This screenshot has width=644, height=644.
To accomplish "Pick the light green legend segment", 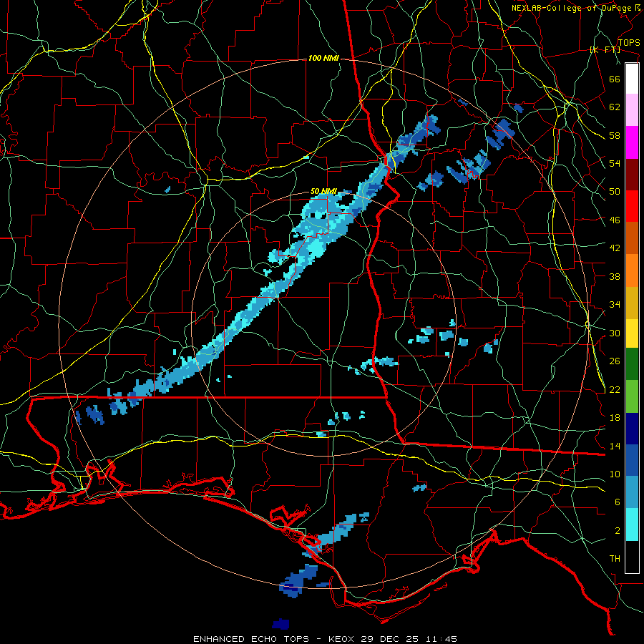I will pyautogui.click(x=632, y=396).
